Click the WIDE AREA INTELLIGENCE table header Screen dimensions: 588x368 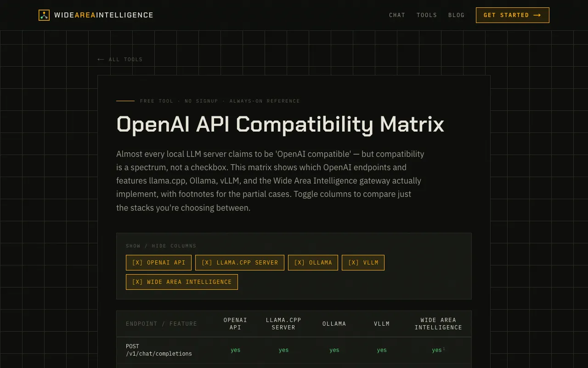point(438,324)
